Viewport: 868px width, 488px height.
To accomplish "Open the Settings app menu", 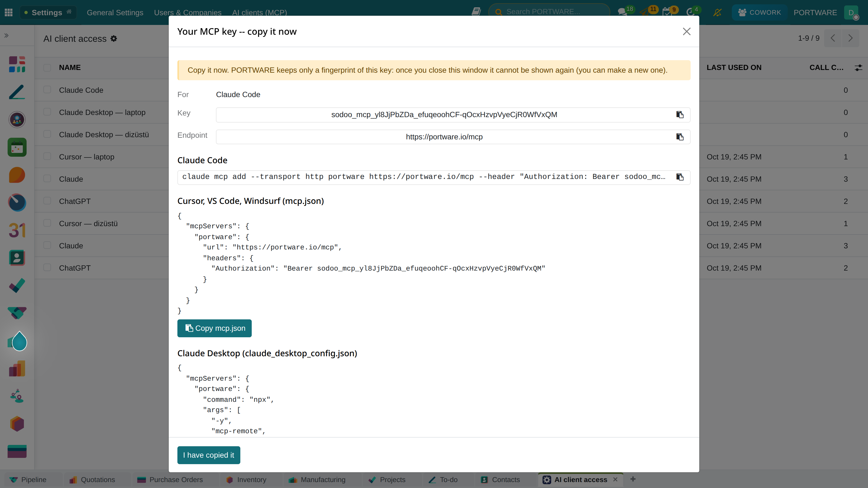I will click(48, 12).
